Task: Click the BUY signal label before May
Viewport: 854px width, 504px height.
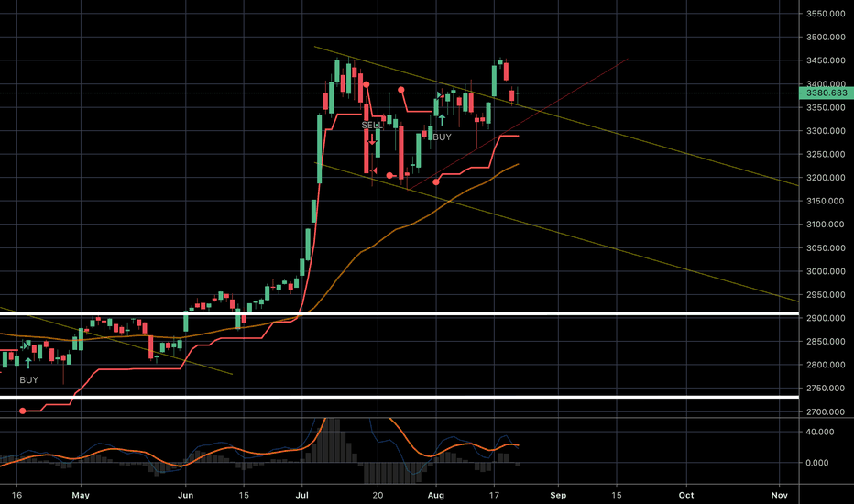Action: (29, 379)
